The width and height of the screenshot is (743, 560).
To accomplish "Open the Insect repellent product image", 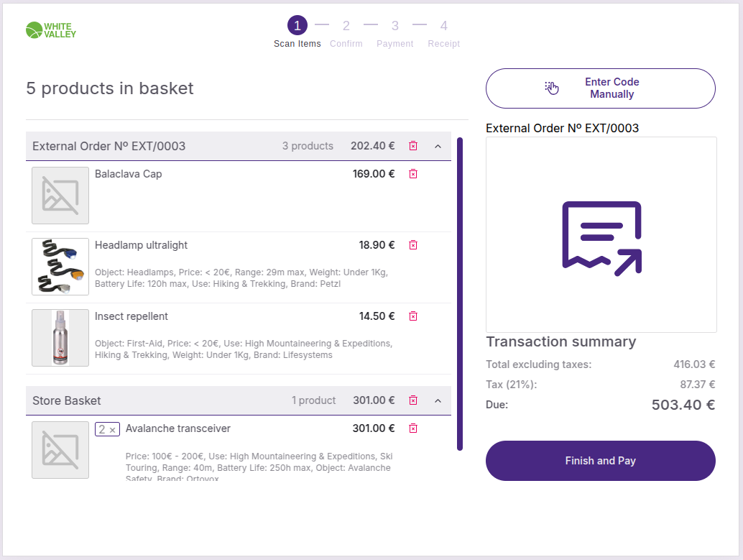I will coord(60,338).
